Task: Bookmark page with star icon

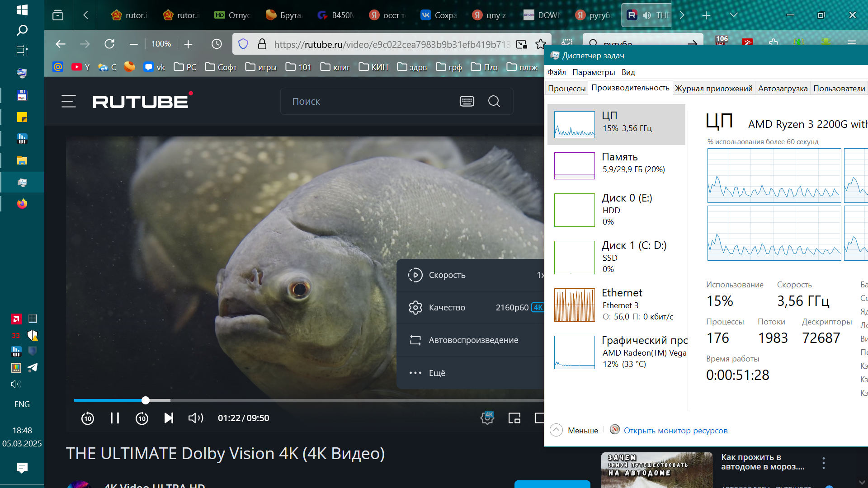Action: (540, 44)
